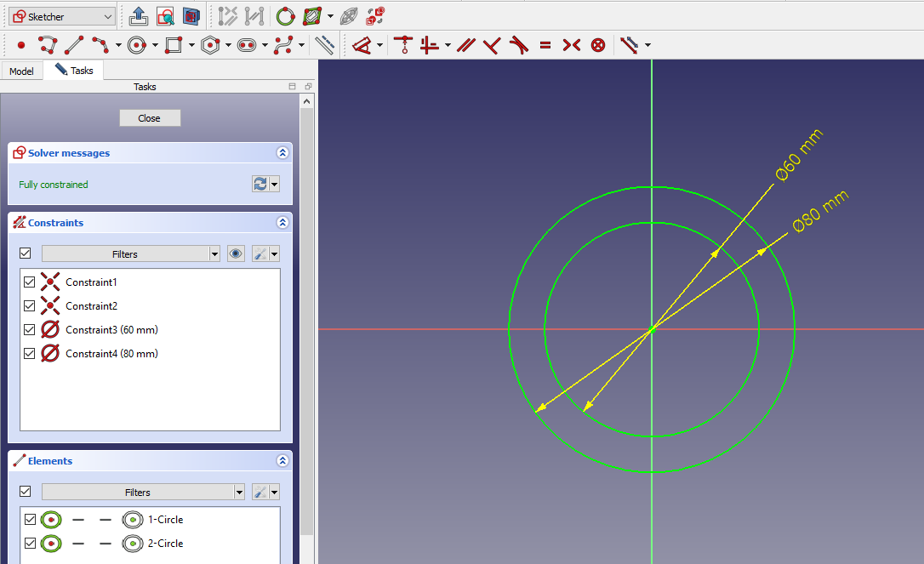
Task: Collapse the Solver messages section
Action: (x=282, y=153)
